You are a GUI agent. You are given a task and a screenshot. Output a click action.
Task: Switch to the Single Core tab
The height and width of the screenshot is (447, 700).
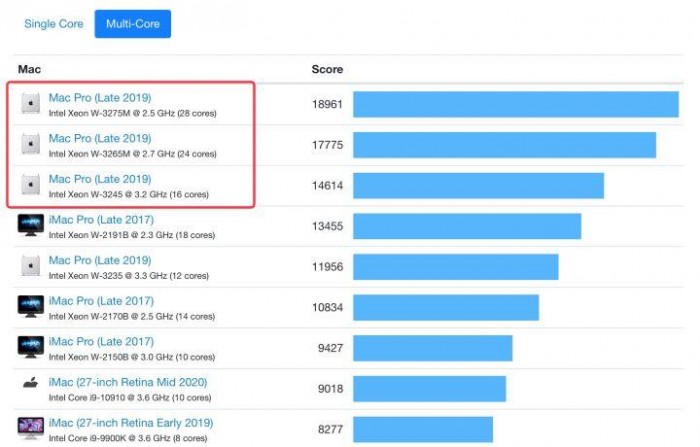[54, 24]
